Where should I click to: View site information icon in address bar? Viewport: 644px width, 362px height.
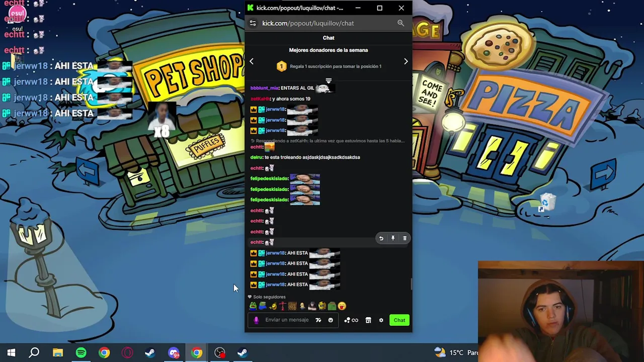pyautogui.click(x=253, y=23)
